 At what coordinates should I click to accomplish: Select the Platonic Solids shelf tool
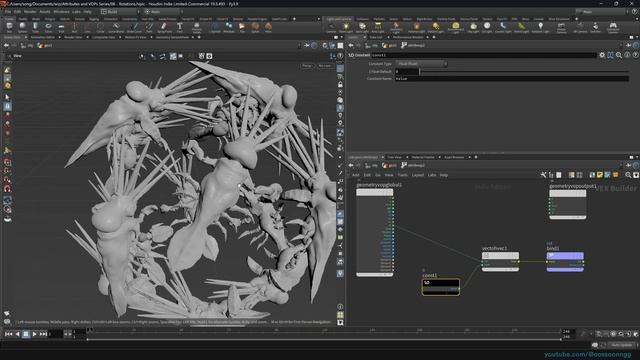[x=197, y=27]
